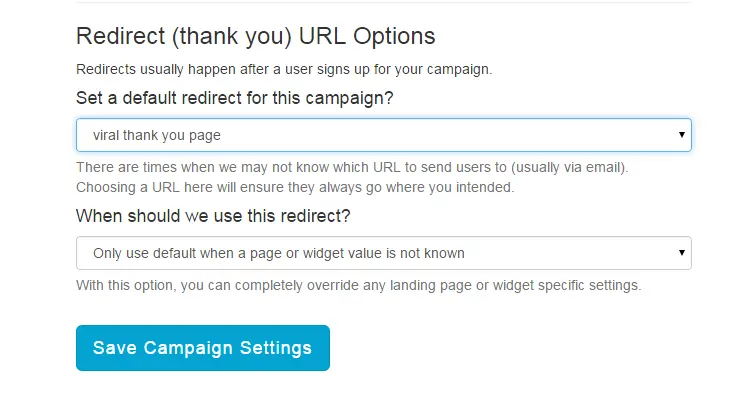Click the arrow on the 'Only use default' dropdown

(x=681, y=253)
